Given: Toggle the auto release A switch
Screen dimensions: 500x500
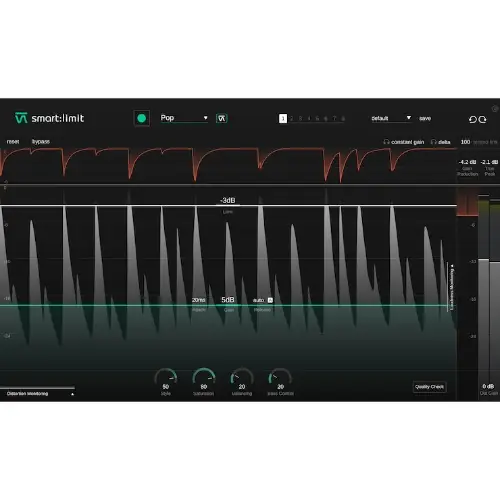Looking at the screenshot, I should [270, 300].
